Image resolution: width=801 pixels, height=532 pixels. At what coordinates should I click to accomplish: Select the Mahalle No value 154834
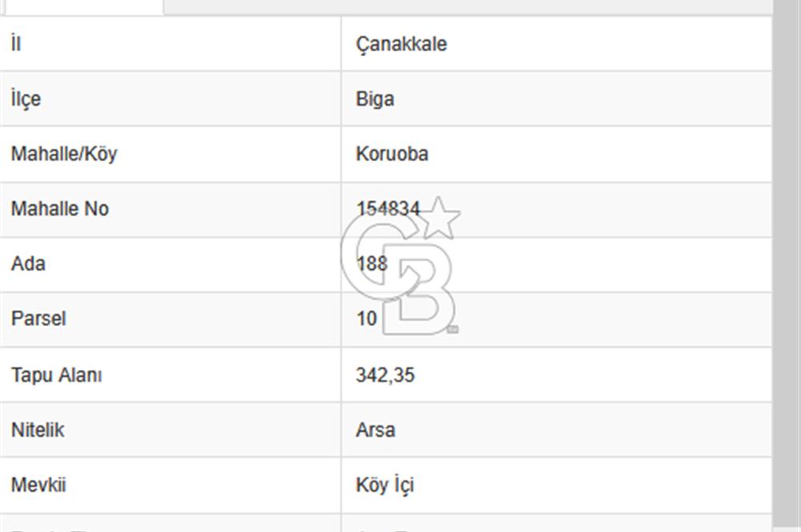click(x=390, y=209)
